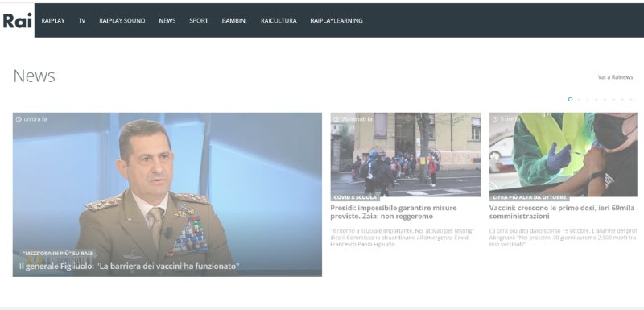Screen dimensions: 644x310
Task: Open headline 'Vaccini: crescono le prime dosi'
Action: click(562, 212)
